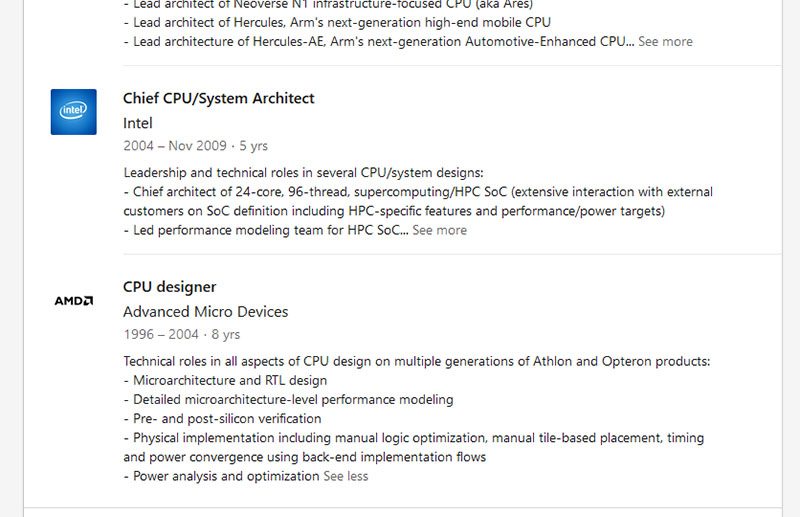
Task: Click the Hercules high-end mobile CPU line
Action: pos(337,22)
